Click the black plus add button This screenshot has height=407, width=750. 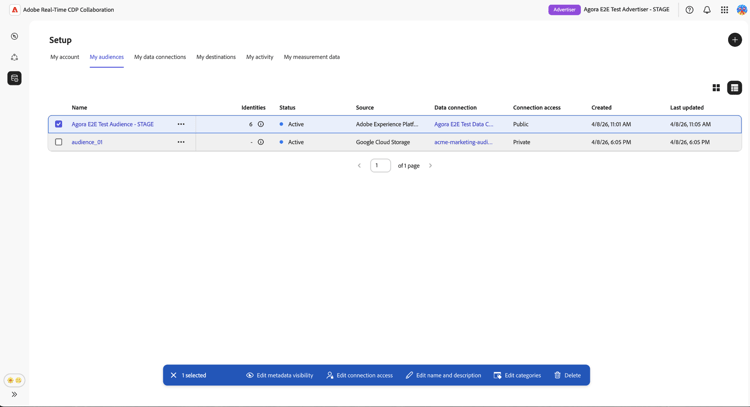(735, 40)
